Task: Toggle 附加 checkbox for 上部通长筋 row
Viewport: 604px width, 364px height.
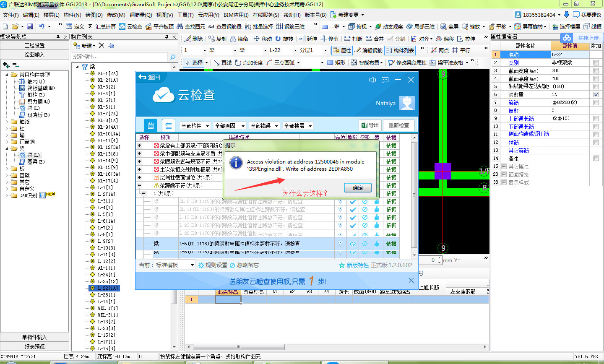Action: [x=596, y=118]
